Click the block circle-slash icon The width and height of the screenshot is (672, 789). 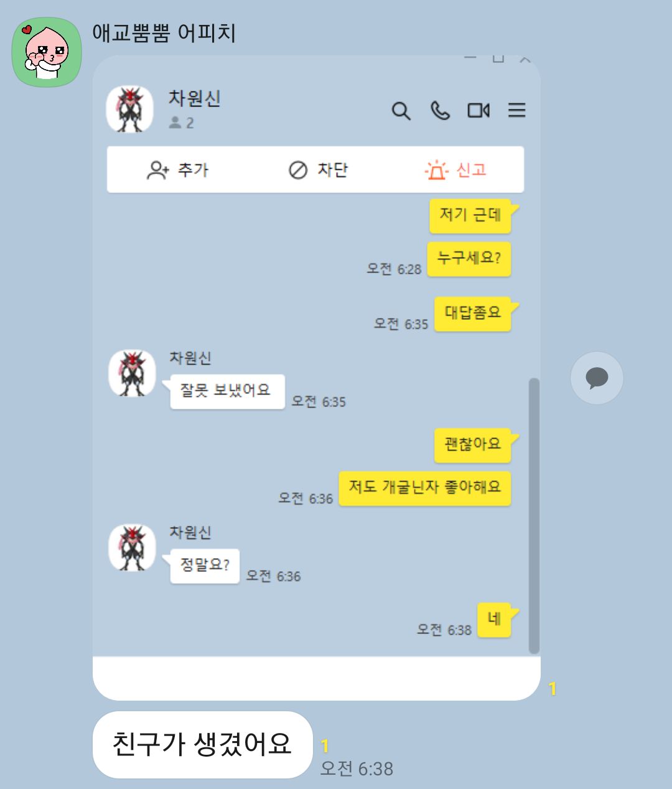[298, 170]
